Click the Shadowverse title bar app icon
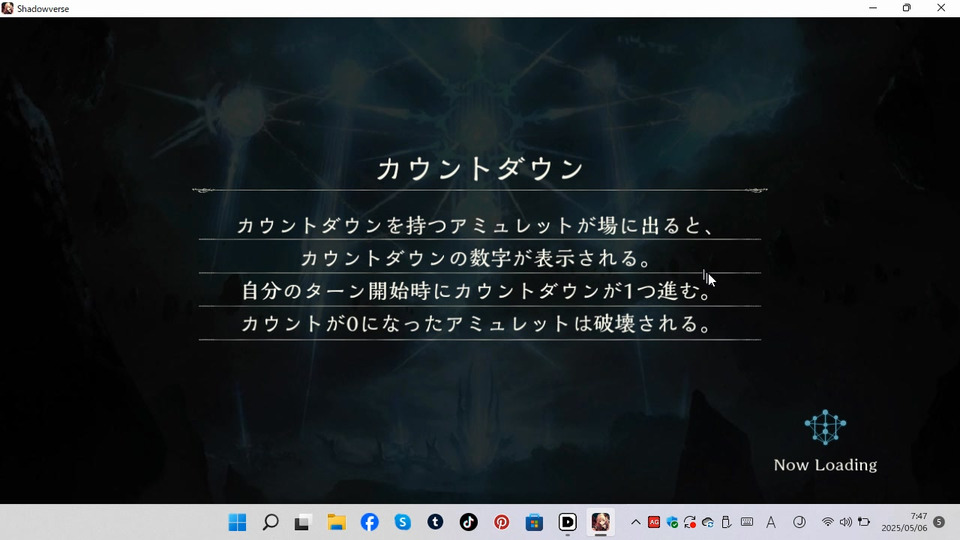The height and width of the screenshot is (540, 960). [x=7, y=9]
